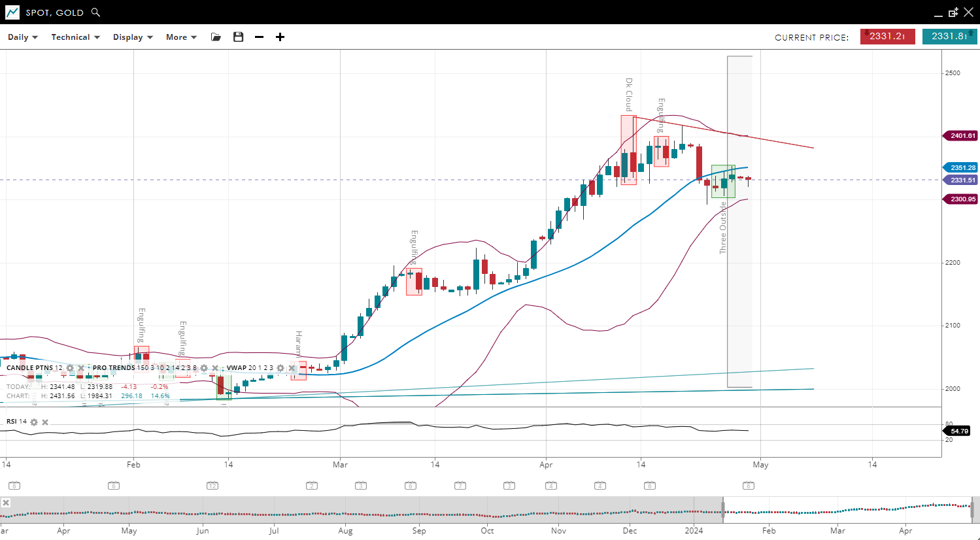Open saved chart with folder icon
Screen dimensions: 980x540
216,37
